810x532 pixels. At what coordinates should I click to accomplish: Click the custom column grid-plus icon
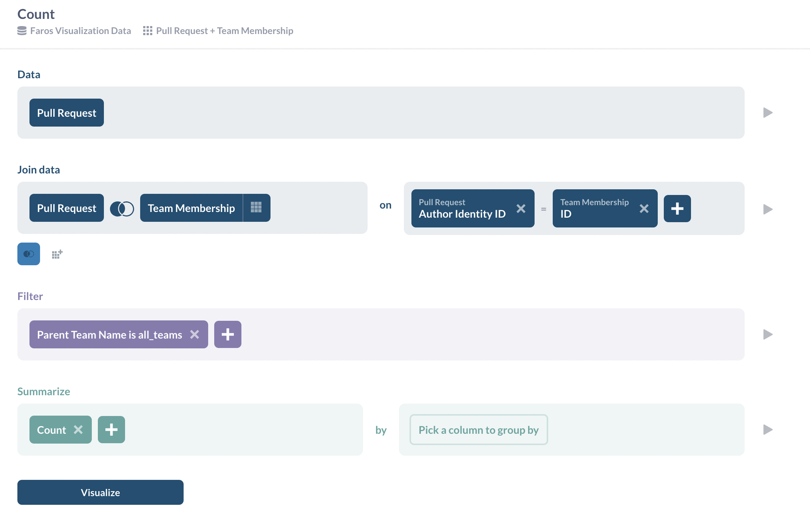click(x=57, y=254)
